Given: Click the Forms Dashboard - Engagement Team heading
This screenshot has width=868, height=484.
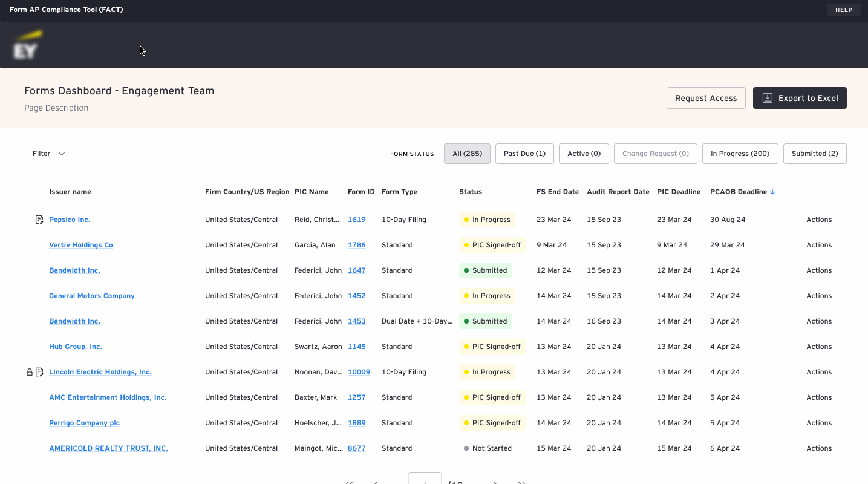Looking at the screenshot, I should click(x=119, y=91).
